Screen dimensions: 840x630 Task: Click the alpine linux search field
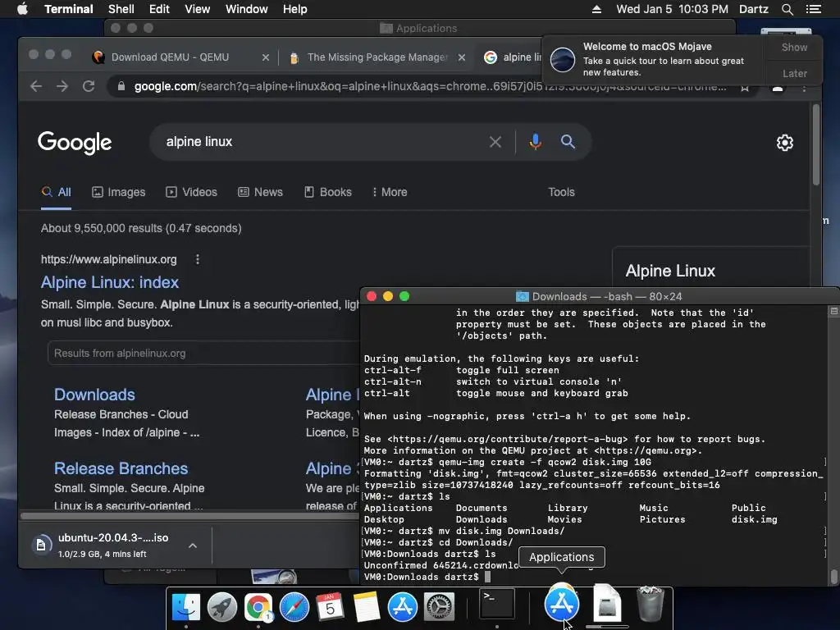322,141
